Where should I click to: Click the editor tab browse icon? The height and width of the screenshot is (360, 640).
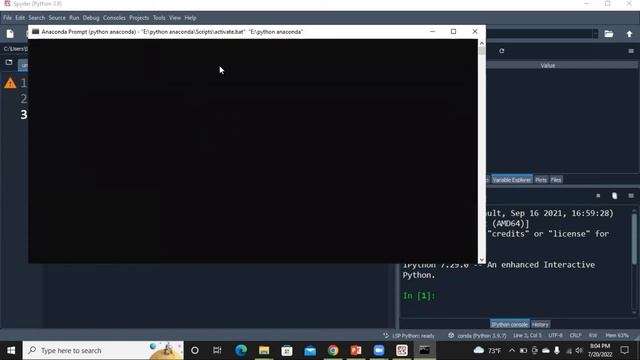pos(9,62)
